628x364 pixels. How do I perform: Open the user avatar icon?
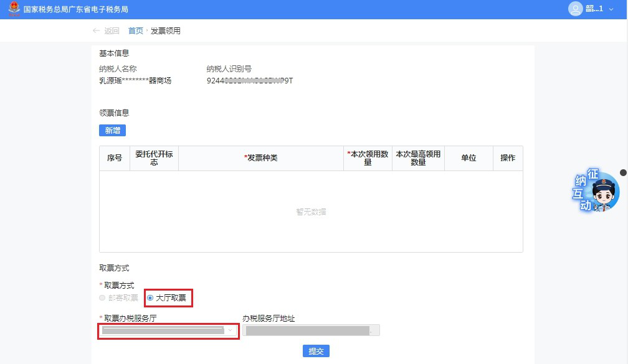coord(576,9)
